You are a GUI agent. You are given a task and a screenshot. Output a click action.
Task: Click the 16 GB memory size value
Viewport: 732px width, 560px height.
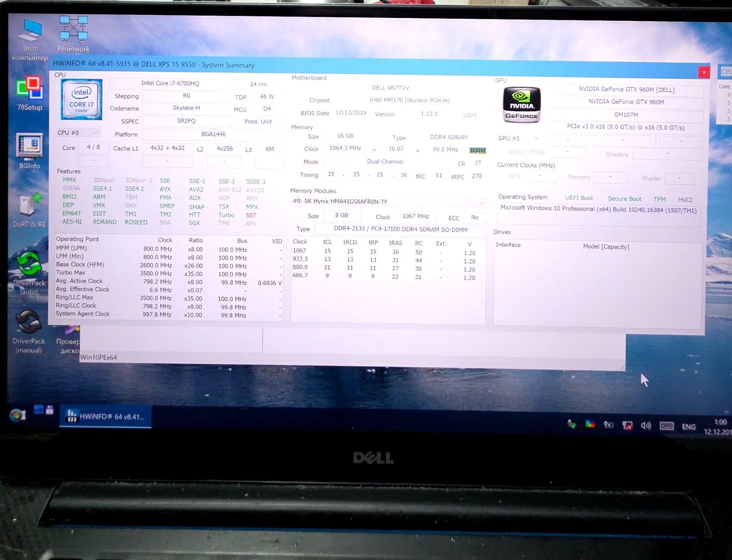[345, 136]
